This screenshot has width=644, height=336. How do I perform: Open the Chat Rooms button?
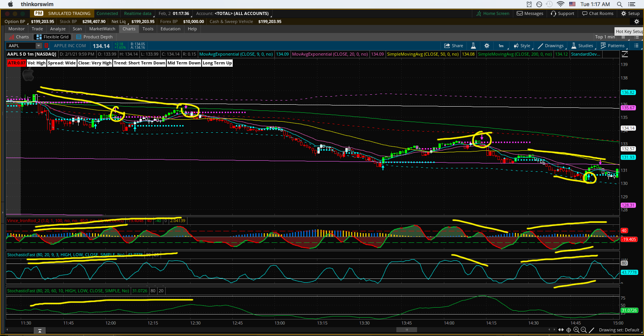598,13
